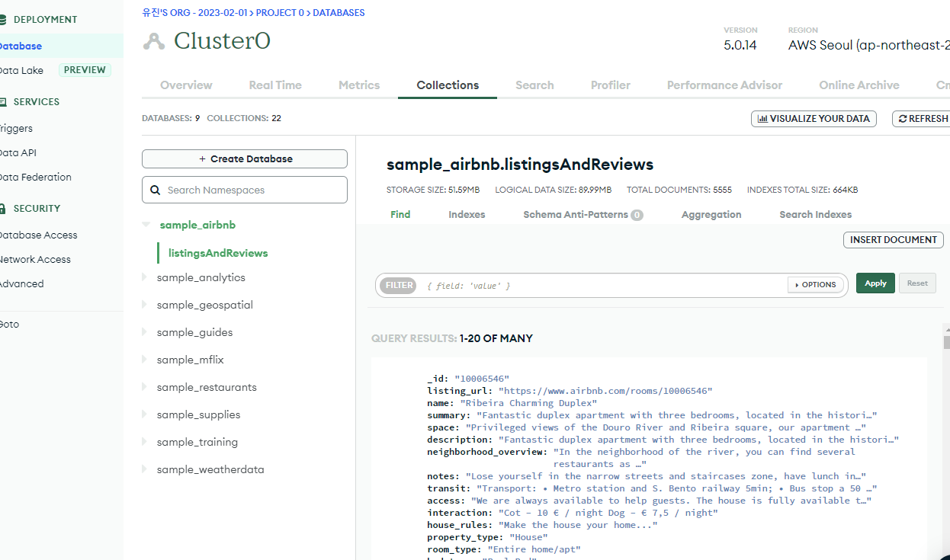Screen dimensions: 950x560
Task: Click the _id value "10006546"
Action: [x=482, y=379]
